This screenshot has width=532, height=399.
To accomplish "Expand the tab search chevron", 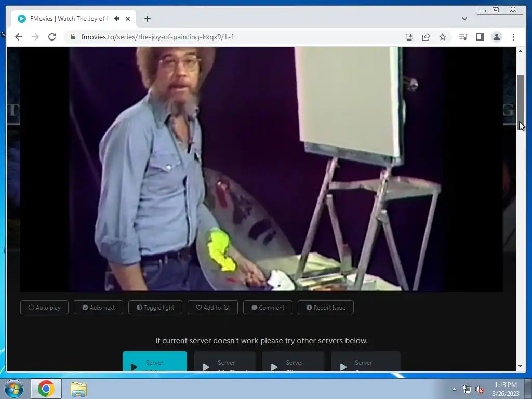I will tap(464, 19).
